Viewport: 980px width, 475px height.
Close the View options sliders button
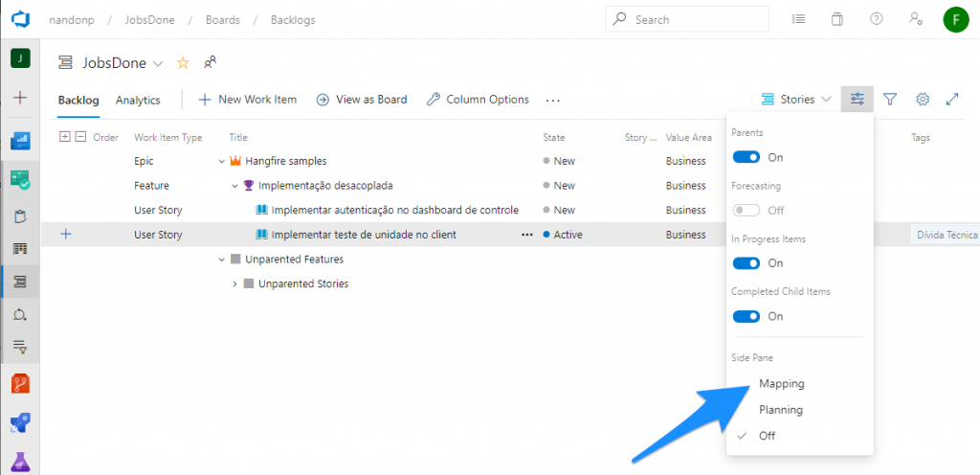(x=857, y=99)
